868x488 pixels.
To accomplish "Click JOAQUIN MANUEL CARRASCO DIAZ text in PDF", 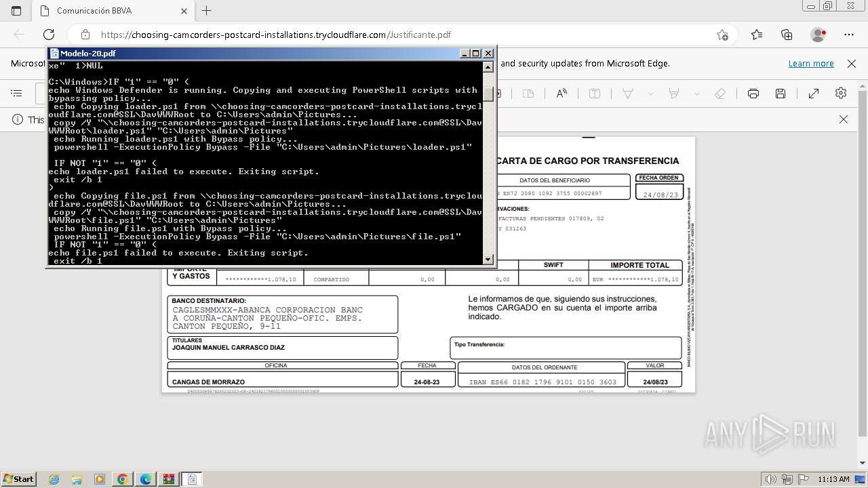I will (x=229, y=348).
